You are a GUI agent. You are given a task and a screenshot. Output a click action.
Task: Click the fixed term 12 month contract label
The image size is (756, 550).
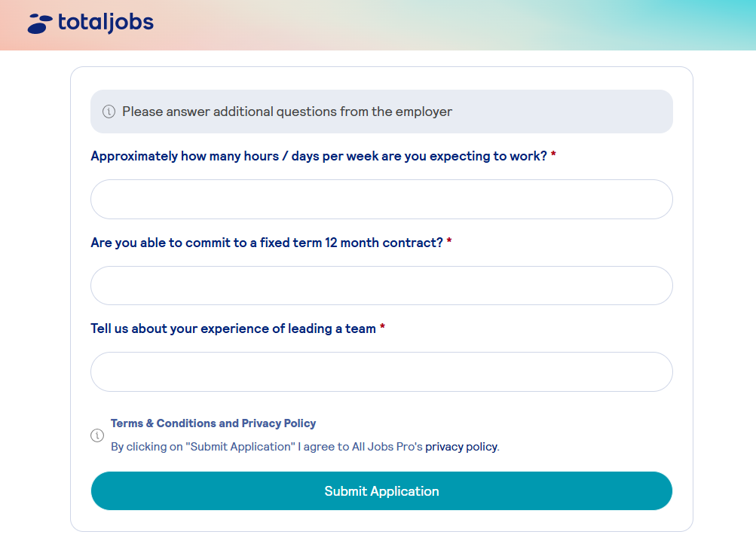[x=267, y=243]
